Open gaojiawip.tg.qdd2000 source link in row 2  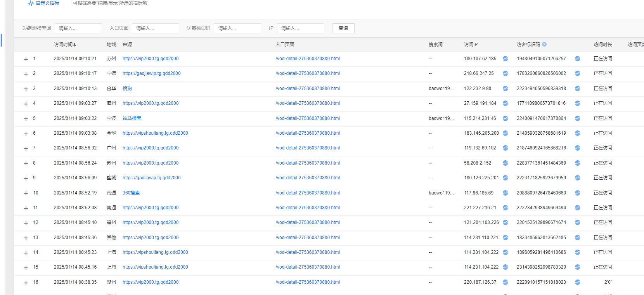pos(152,73)
